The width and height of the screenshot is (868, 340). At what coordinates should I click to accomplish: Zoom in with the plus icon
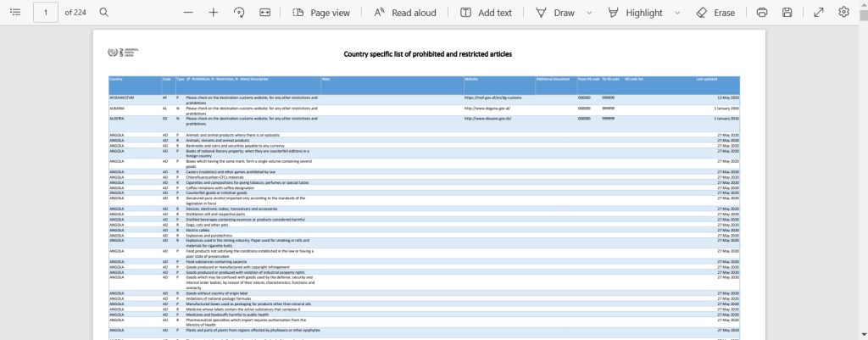pyautogui.click(x=214, y=12)
